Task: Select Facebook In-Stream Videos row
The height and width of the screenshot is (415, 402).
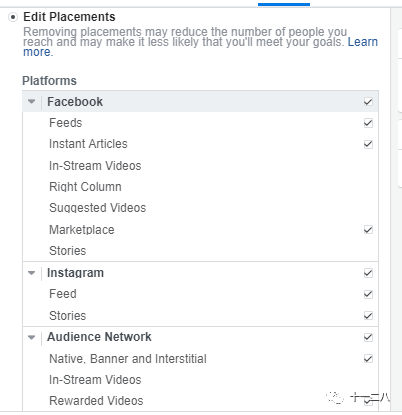Action: 200,166
